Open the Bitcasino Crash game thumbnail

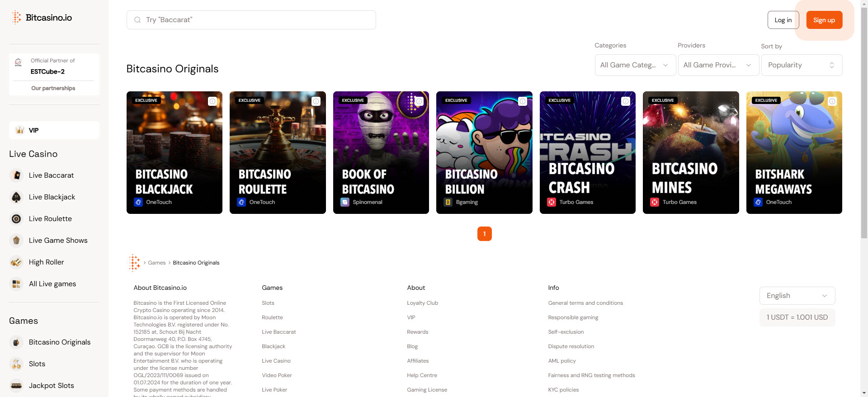click(588, 153)
